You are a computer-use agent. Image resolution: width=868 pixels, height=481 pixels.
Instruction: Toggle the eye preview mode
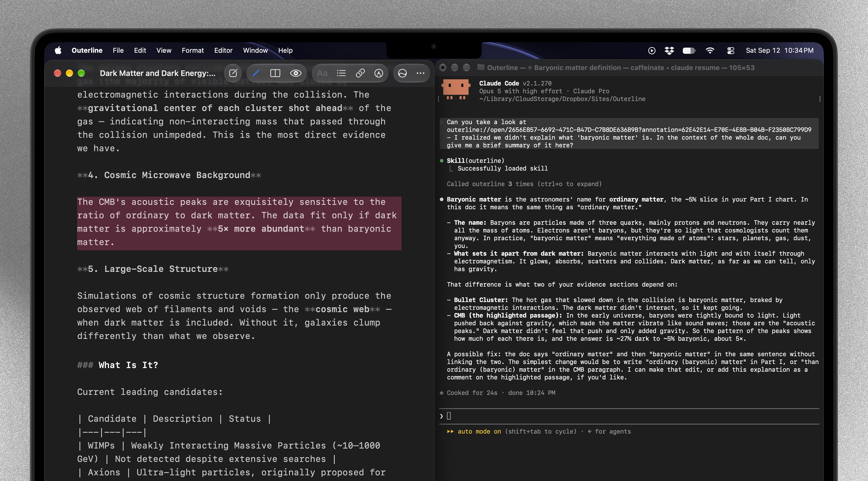(x=296, y=73)
